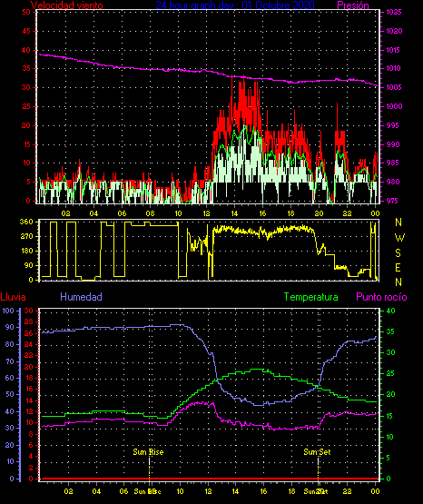
Task: Select the 'Lluvia' legend label
Action: (14, 297)
